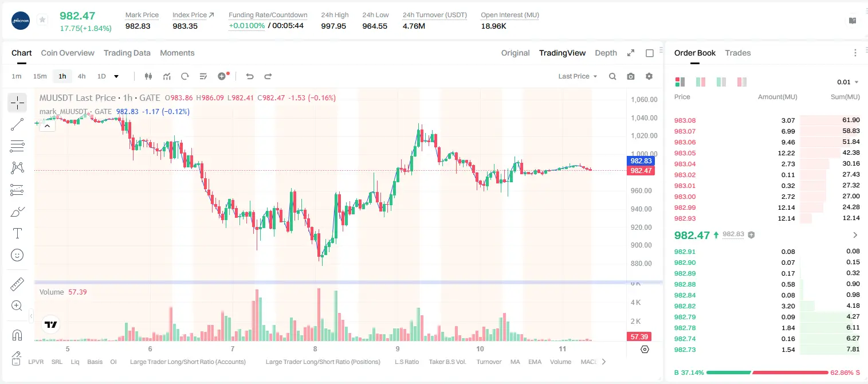
Task: Show only buy orders in order book
Action: (x=721, y=82)
